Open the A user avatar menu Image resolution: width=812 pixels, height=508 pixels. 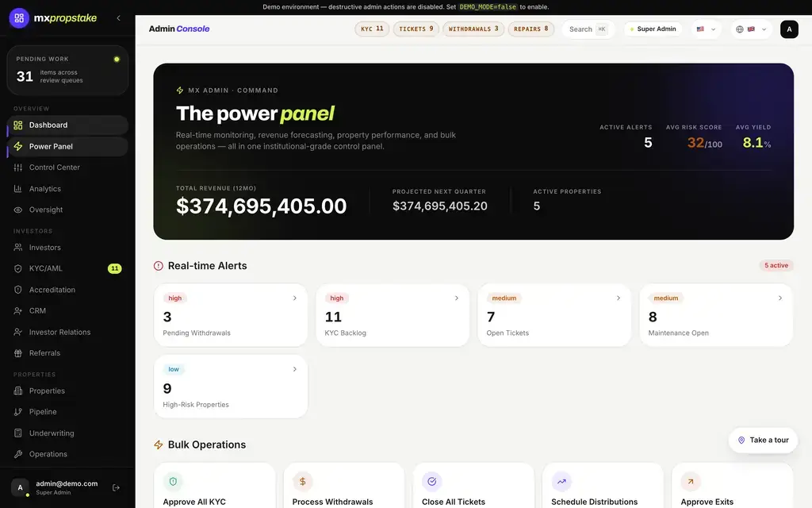[x=789, y=29]
